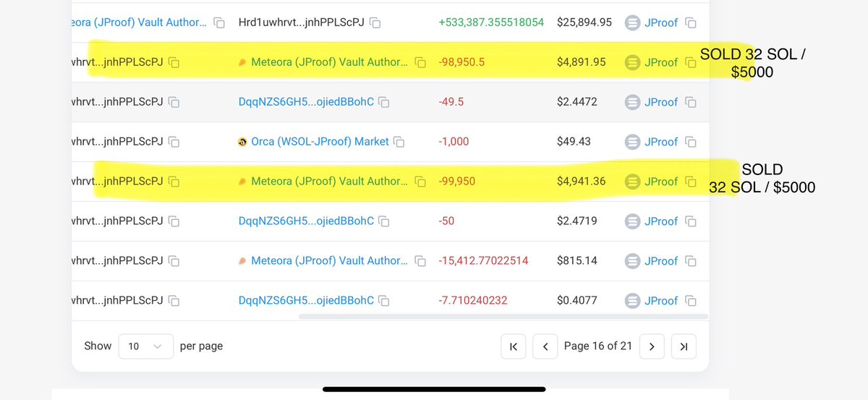Viewport: 868px width, 400px height.
Task: Copy JProof token in the $0.4077 row
Action: pyautogui.click(x=691, y=301)
